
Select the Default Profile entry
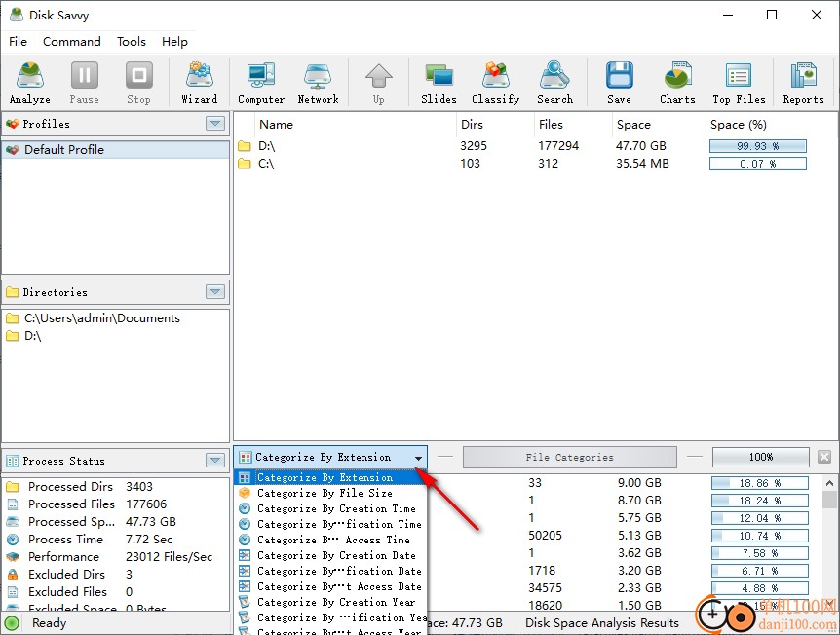[116, 149]
